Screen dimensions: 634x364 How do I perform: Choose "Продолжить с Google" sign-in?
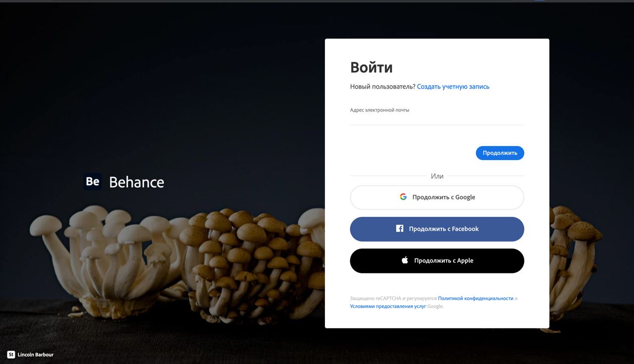coord(437,197)
